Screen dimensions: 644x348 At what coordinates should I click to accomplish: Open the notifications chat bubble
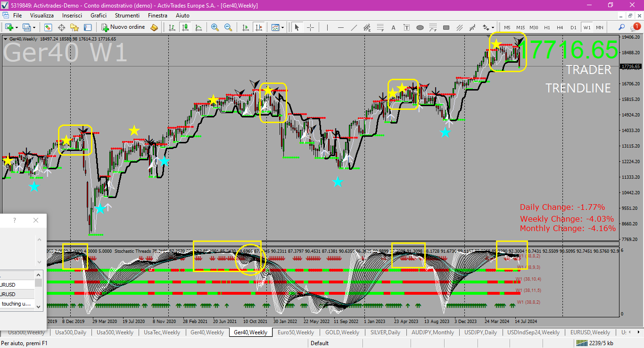(x=635, y=27)
